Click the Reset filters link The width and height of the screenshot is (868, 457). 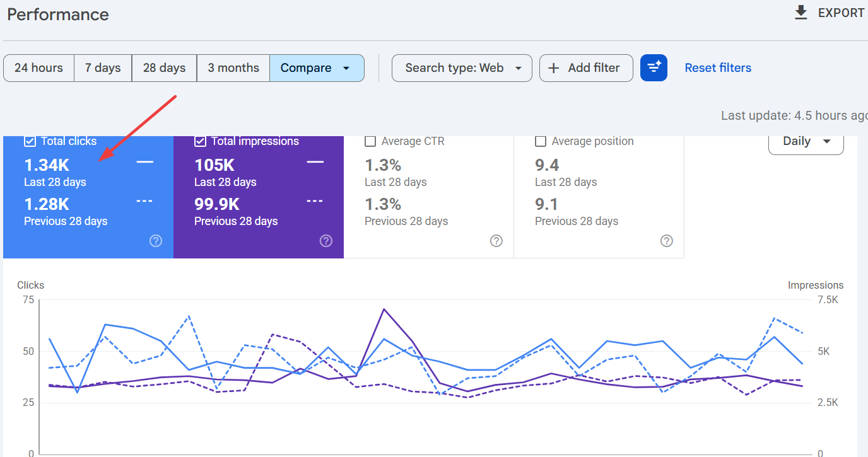click(718, 68)
